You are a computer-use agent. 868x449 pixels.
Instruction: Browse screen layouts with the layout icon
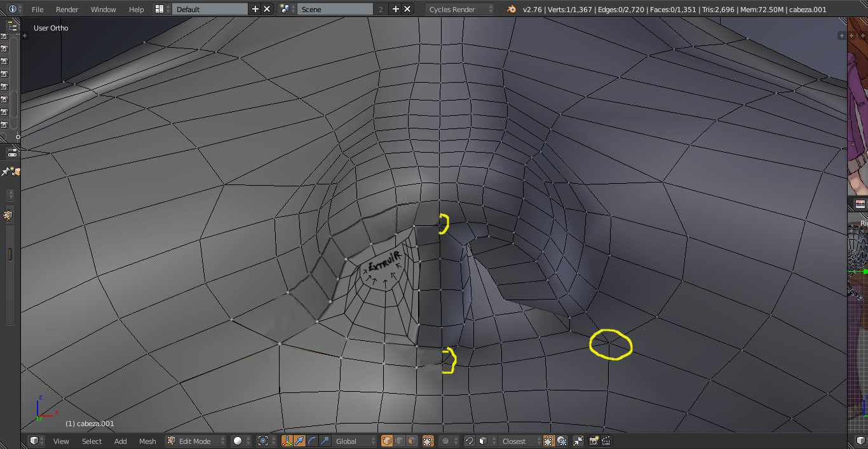[162, 9]
